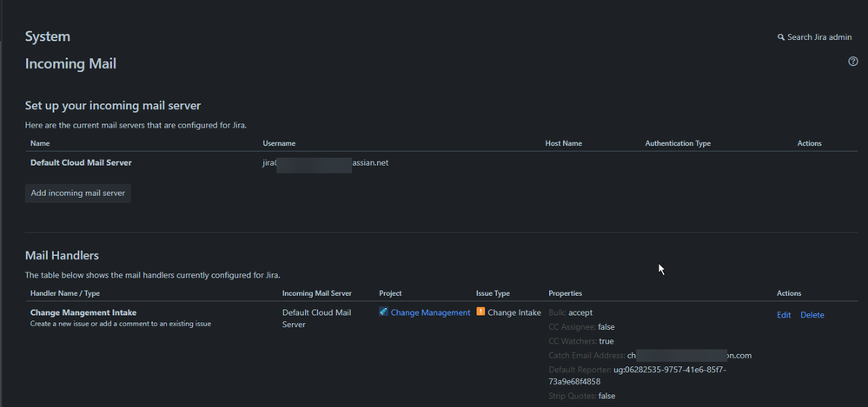
Task: Select the Default Cloud Mail Server name
Action: [81, 163]
